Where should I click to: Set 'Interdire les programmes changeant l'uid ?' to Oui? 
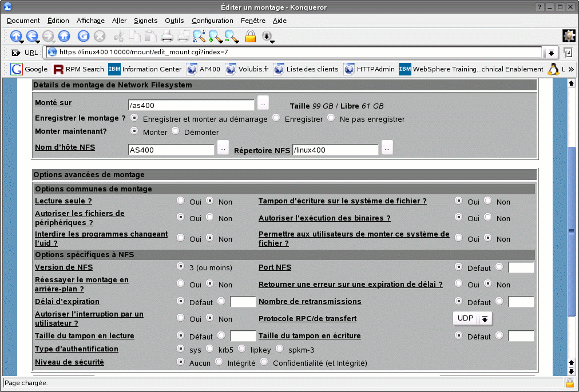coord(181,238)
